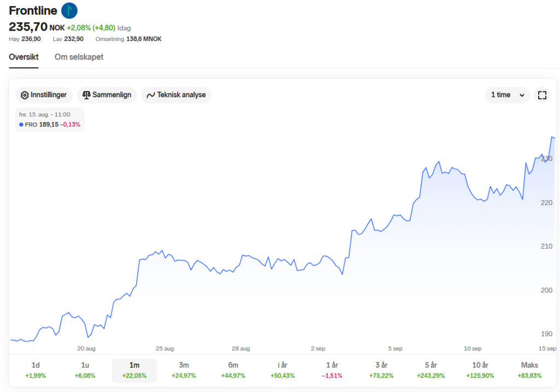Choose the 1m period option

click(135, 370)
